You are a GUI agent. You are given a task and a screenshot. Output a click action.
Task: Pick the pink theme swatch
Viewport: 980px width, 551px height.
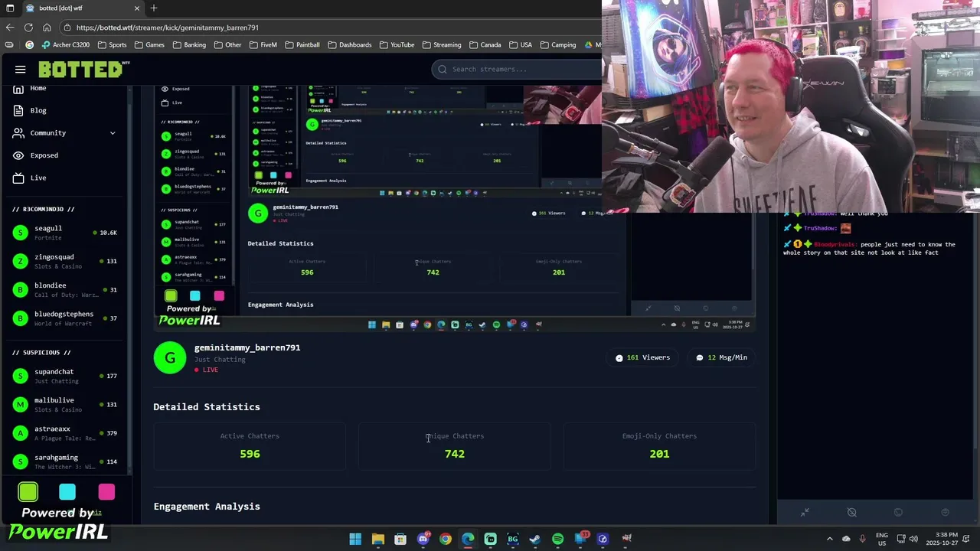pyautogui.click(x=106, y=492)
